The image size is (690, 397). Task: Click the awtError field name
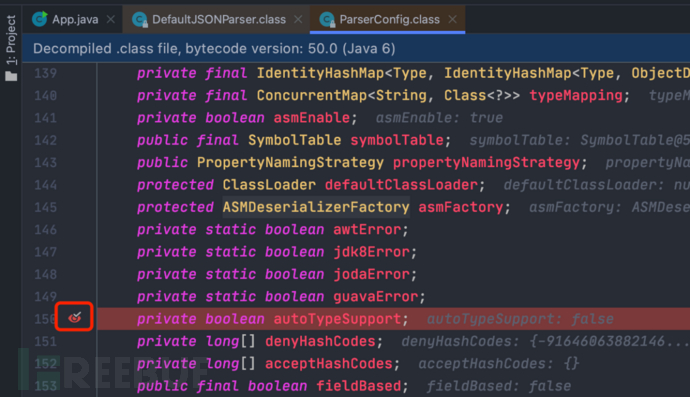click(367, 230)
